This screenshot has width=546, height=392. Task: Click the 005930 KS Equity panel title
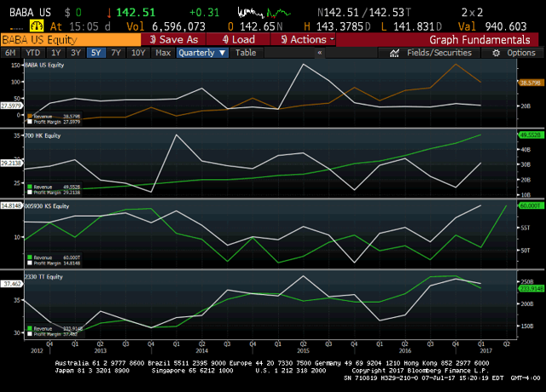(x=47, y=206)
